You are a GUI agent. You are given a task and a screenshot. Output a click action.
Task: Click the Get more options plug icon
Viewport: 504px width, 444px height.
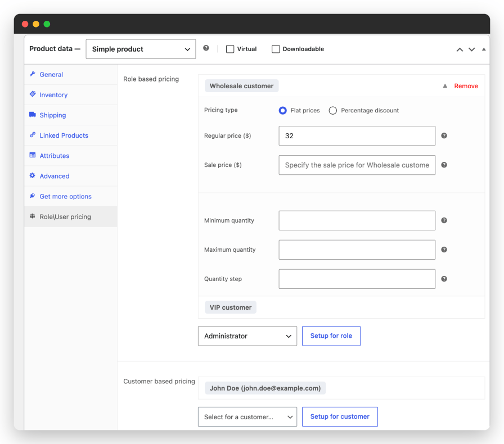coord(33,196)
